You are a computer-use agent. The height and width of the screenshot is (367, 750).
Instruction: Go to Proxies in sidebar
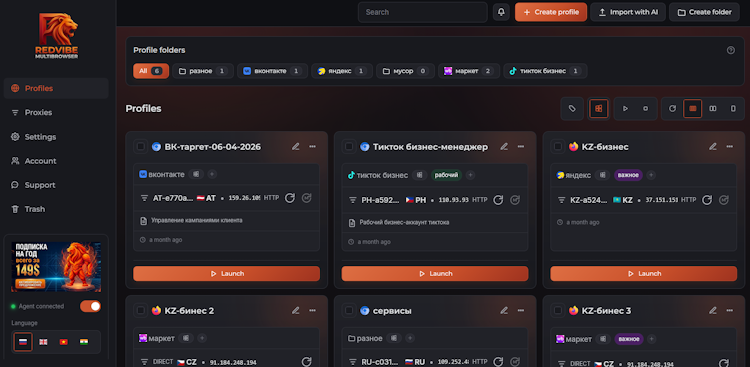tap(56, 112)
